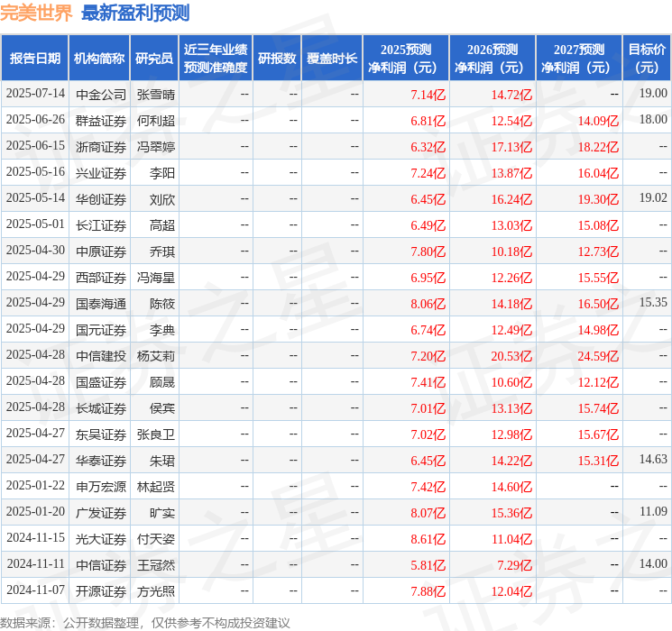Click the 近三年业绩预测准确度 column header
The image size is (672, 631).
[216, 59]
